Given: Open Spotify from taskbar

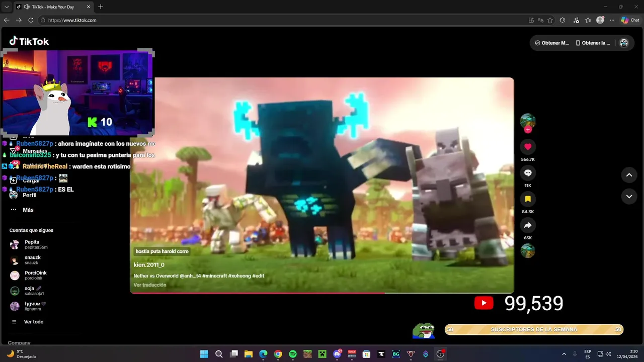Looking at the screenshot, I should coord(293,354).
